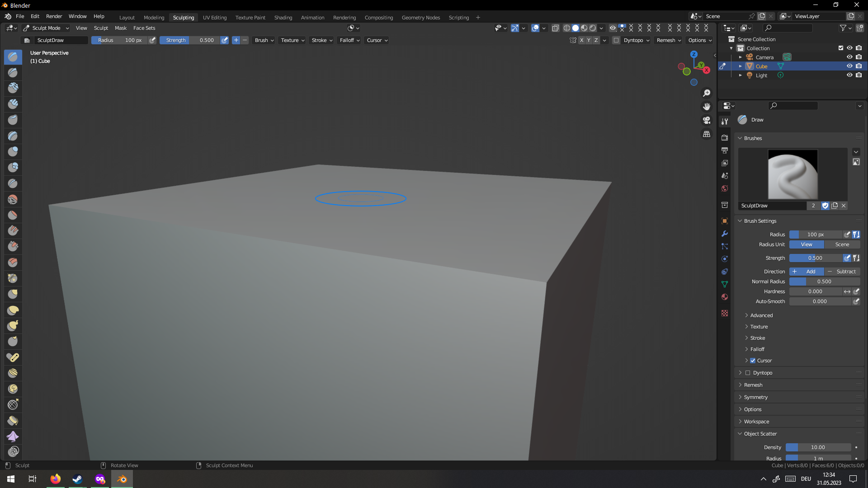The width and height of the screenshot is (868, 488).
Task: Open the Modifier properties wrench tab
Action: pyautogui.click(x=725, y=234)
